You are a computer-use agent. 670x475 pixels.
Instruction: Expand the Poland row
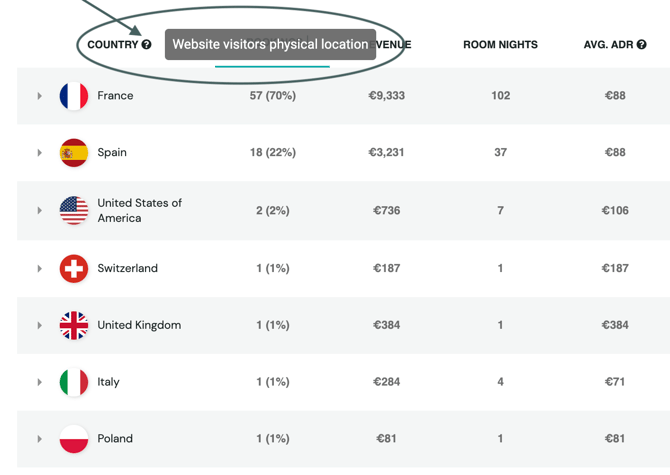[40, 439]
